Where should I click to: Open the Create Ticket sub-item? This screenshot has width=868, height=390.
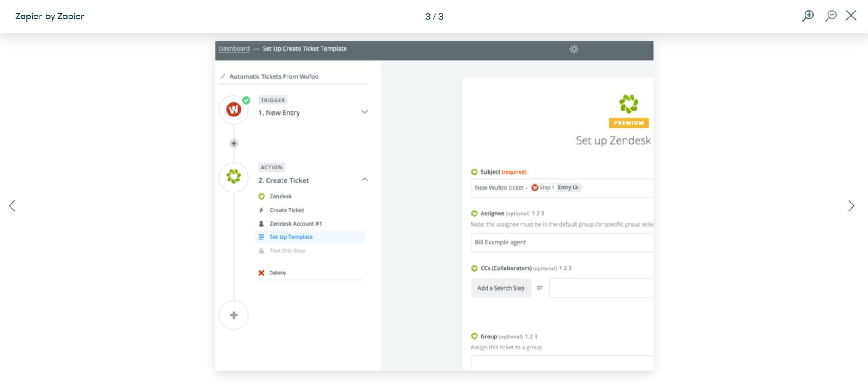[287, 210]
